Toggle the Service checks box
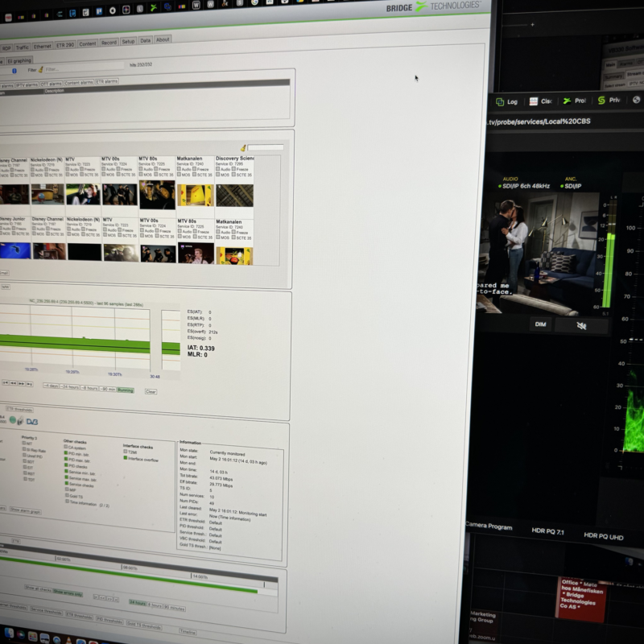The height and width of the screenshot is (644, 644). click(67, 484)
